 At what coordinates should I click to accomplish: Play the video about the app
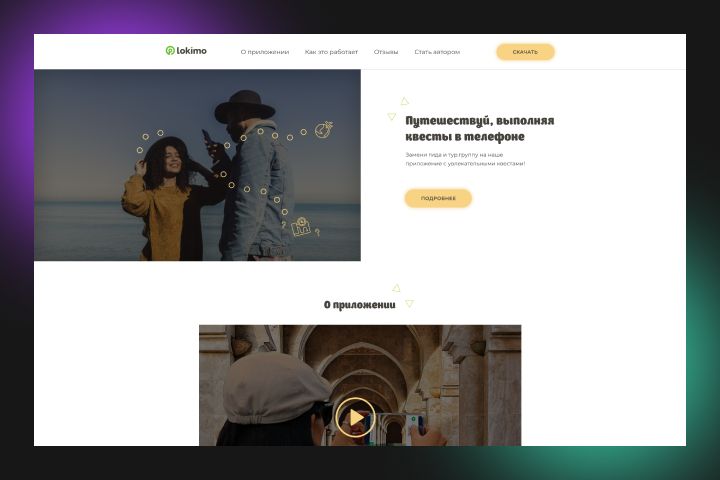[x=355, y=418]
